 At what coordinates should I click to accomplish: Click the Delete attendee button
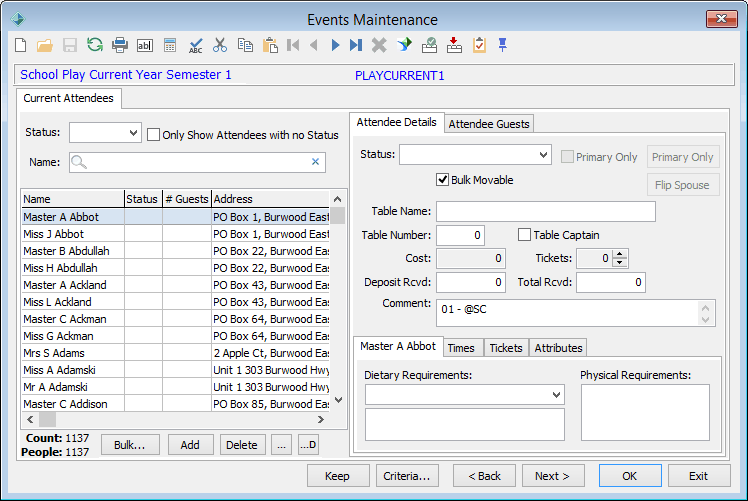pos(242,445)
